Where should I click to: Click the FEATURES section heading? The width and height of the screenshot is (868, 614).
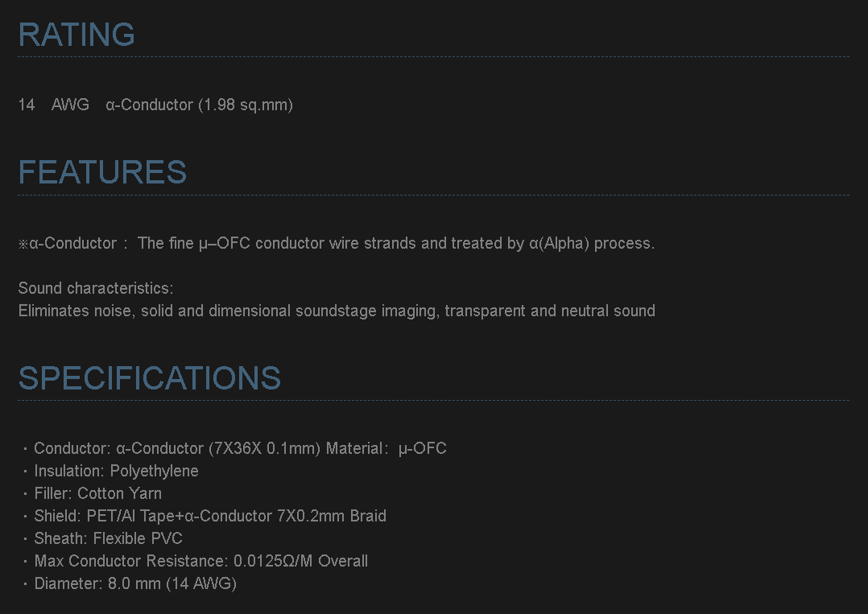point(102,172)
